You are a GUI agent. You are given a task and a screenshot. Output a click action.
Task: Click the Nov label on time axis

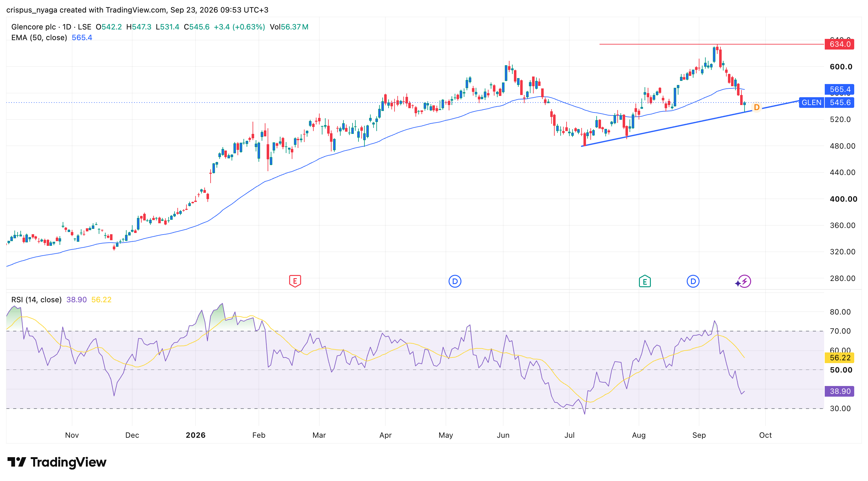(72, 435)
